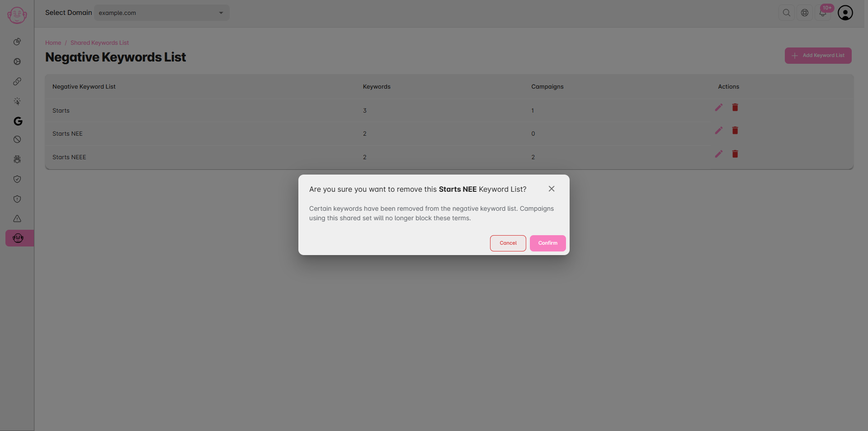
Task: Open the shield check sidebar item
Action: coord(17,179)
